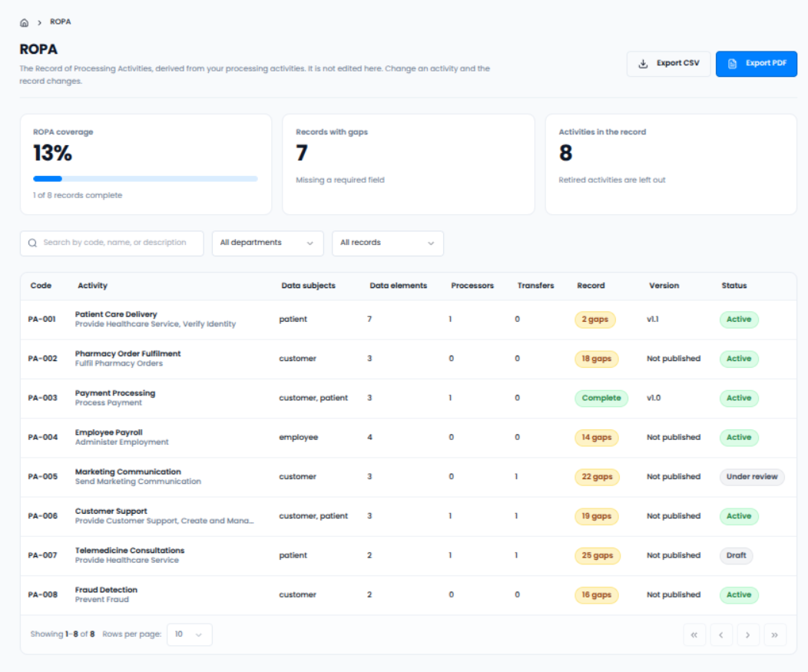Click the Data subjects column header

308,286
